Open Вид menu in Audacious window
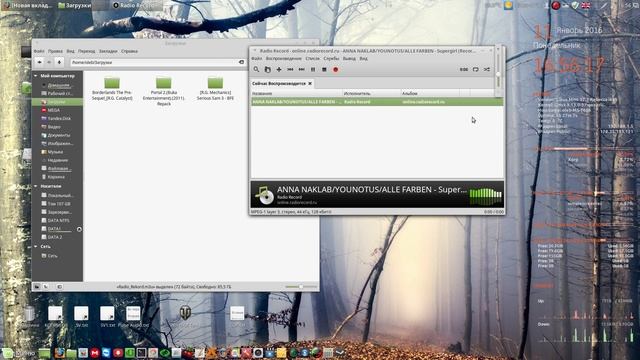The width and height of the screenshot is (640, 360). click(363, 58)
